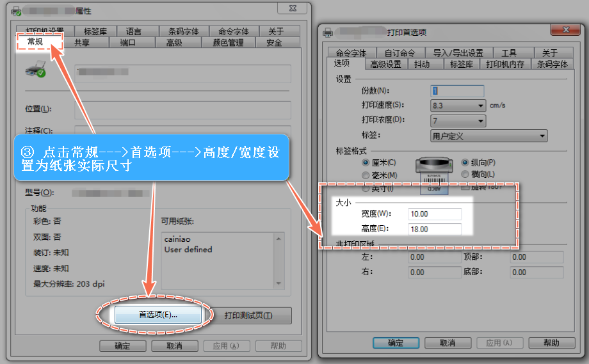Image resolution: width=589 pixels, height=364 pixels.
Task: Click the label printer preview image
Action: pos(434,176)
